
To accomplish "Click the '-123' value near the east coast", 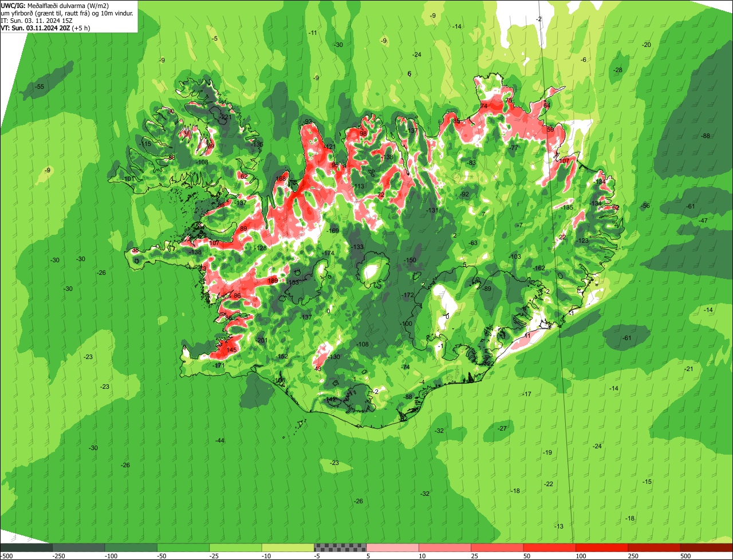I will (x=582, y=240).
